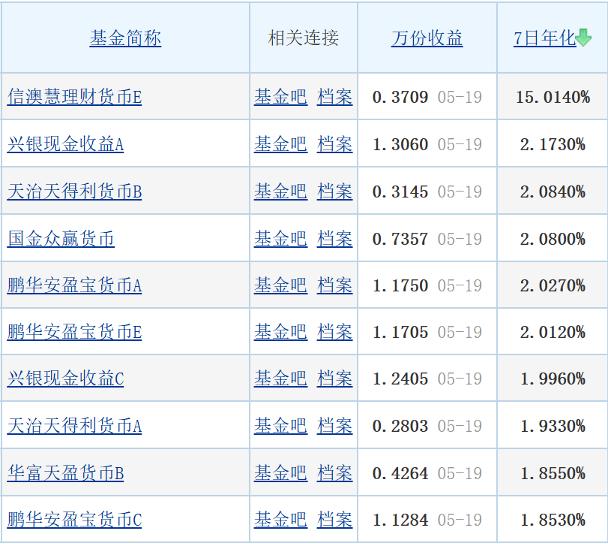Open 基金吧 for 国金众赢货币
The image size is (608, 544).
pos(281,238)
